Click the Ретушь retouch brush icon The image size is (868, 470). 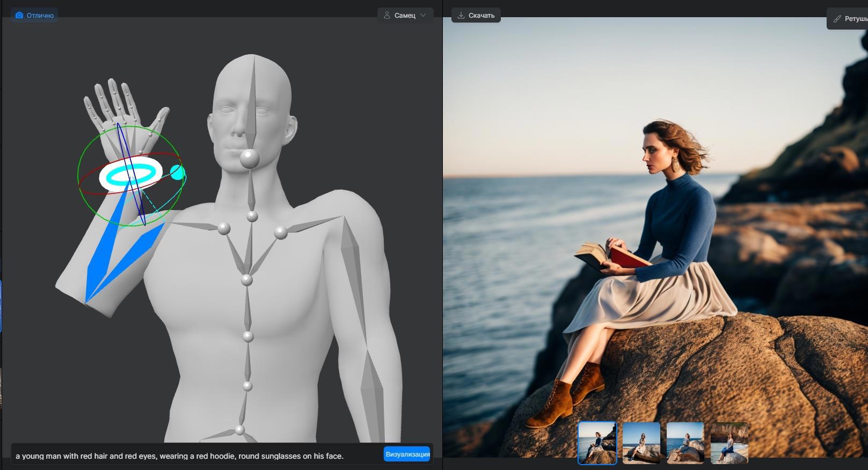837,19
